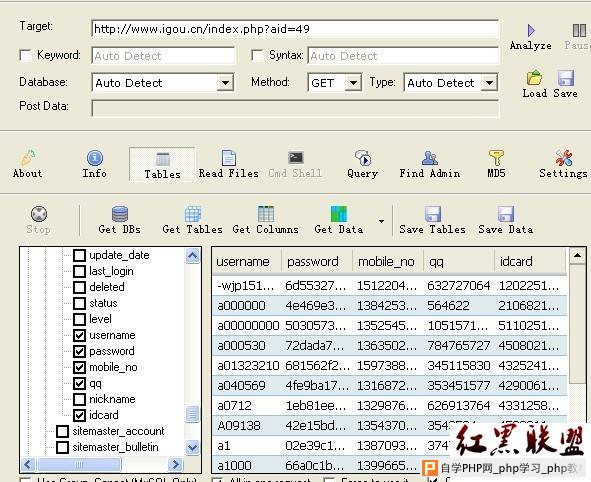Expand the Get Data dropdown arrow
Image resolution: width=591 pixels, height=482 pixels.
[381, 221]
